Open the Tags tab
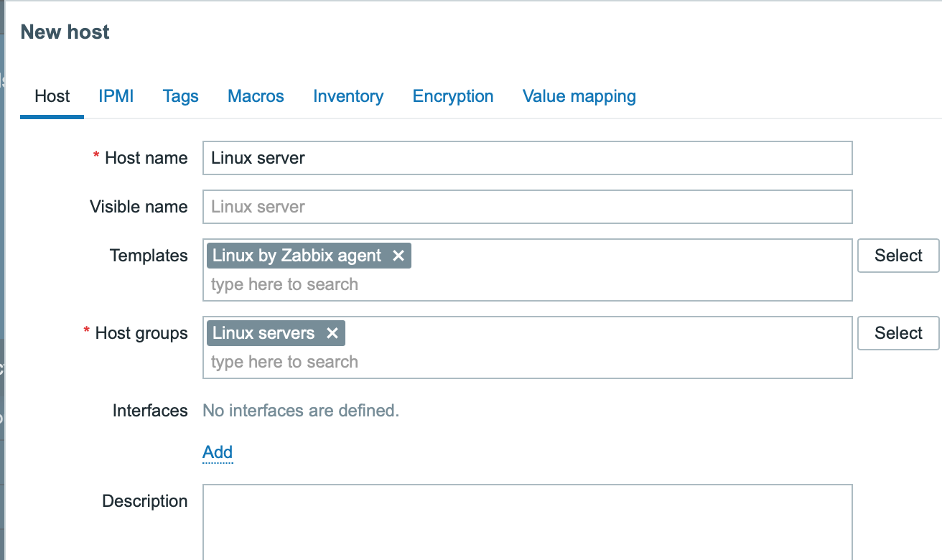 (180, 95)
